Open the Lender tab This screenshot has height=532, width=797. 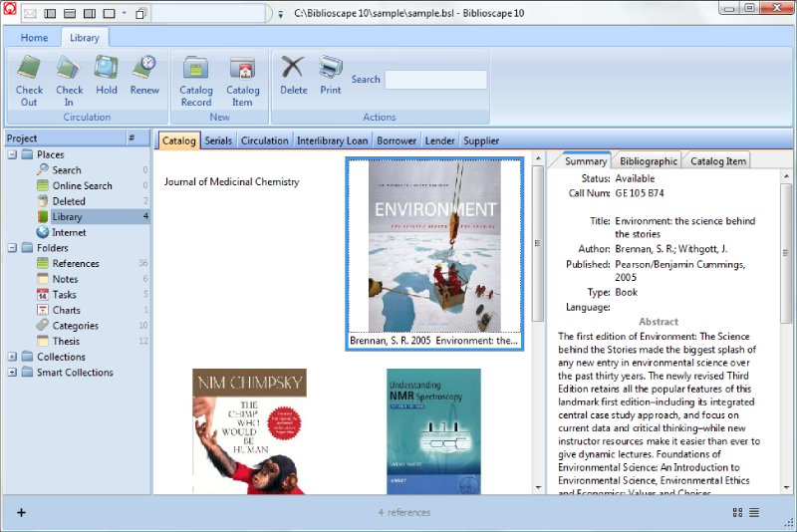(439, 140)
